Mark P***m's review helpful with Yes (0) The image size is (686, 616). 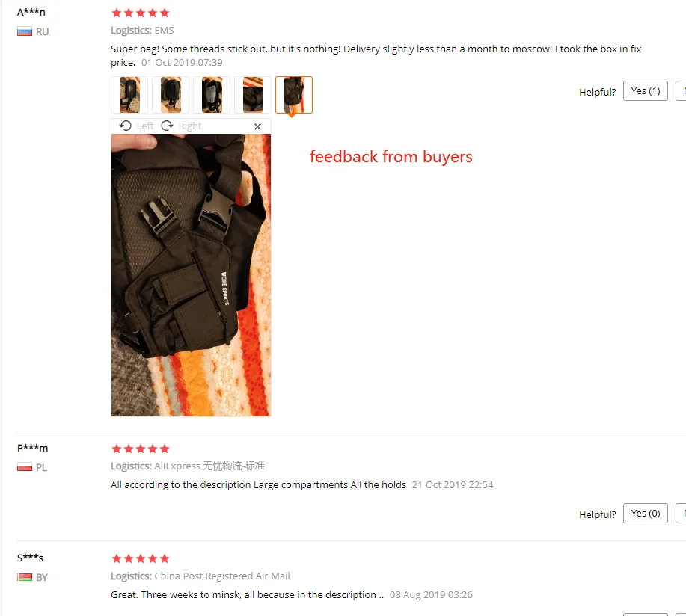point(646,514)
